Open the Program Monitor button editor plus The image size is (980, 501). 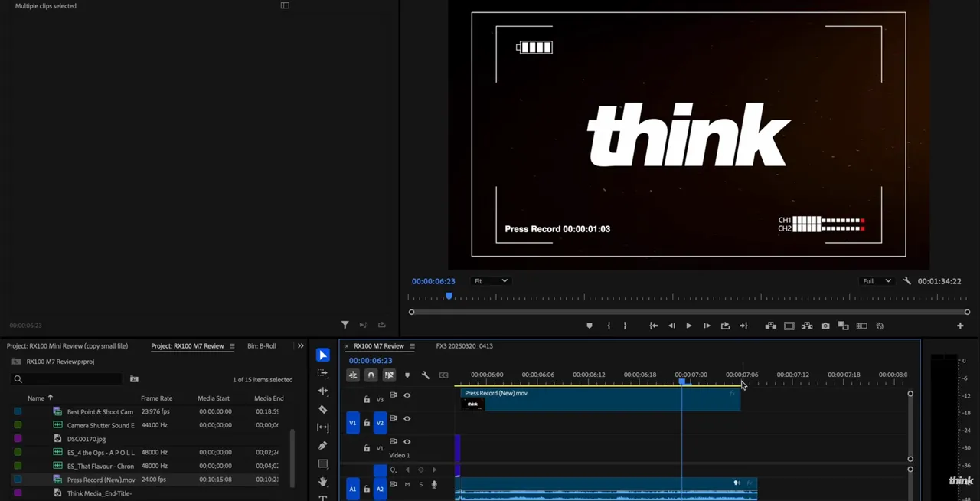click(x=960, y=326)
